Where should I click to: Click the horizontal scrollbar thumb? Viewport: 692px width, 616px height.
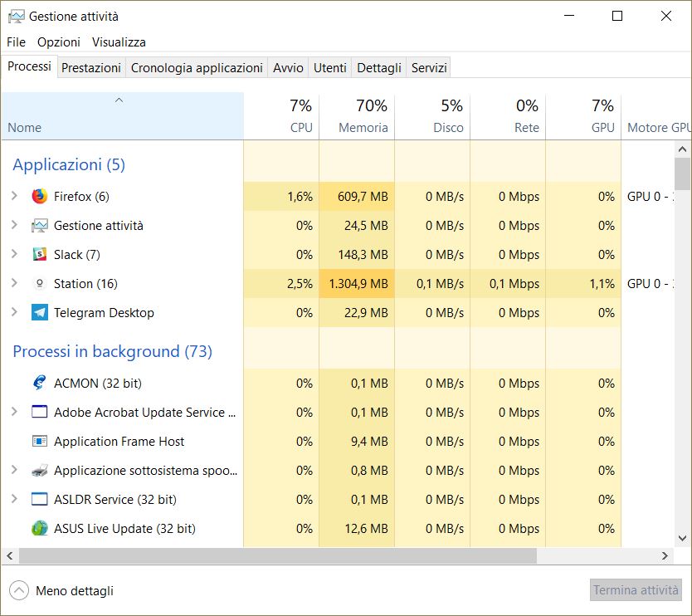pos(278,556)
